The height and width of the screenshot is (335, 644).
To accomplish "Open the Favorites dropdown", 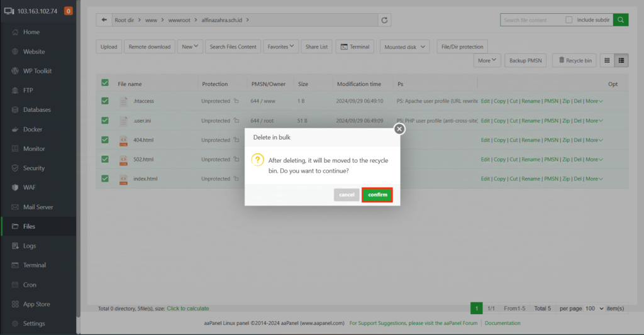I will tap(280, 47).
